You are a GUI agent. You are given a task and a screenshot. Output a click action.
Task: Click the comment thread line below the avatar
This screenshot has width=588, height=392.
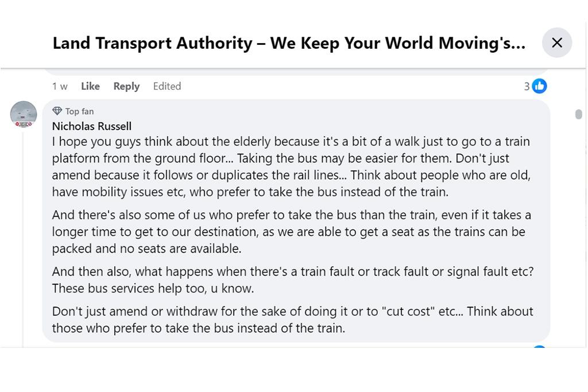coord(23,230)
